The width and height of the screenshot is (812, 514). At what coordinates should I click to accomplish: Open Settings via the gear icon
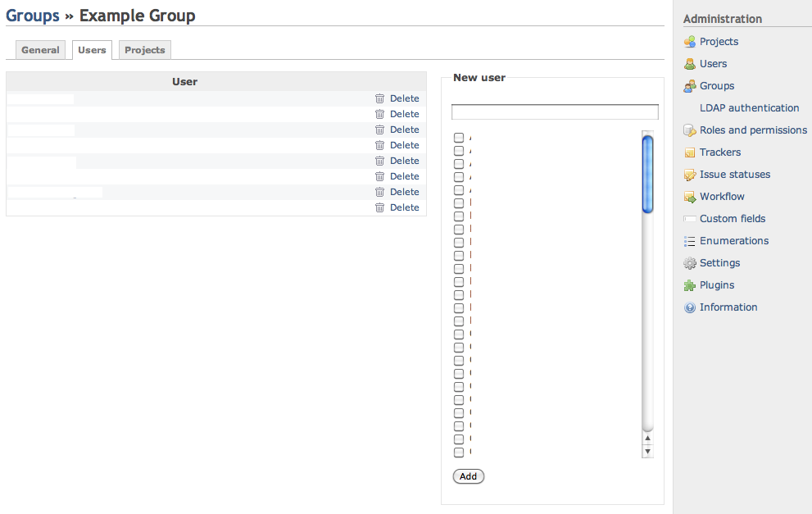click(x=690, y=262)
